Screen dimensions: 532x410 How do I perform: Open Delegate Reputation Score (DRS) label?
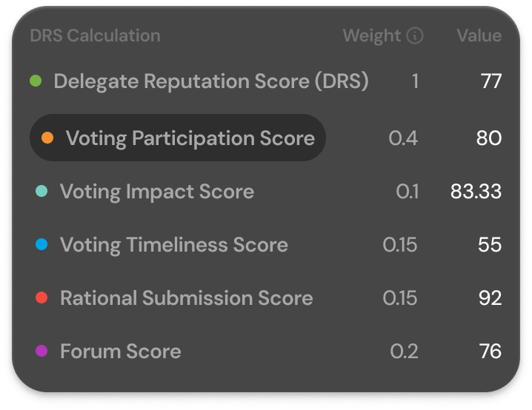coord(211,81)
